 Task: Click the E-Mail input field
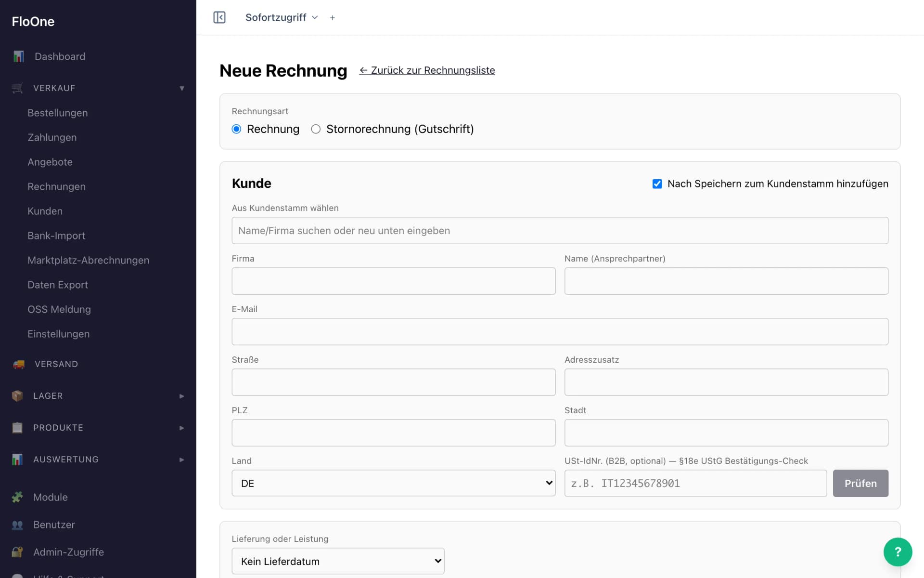(560, 331)
